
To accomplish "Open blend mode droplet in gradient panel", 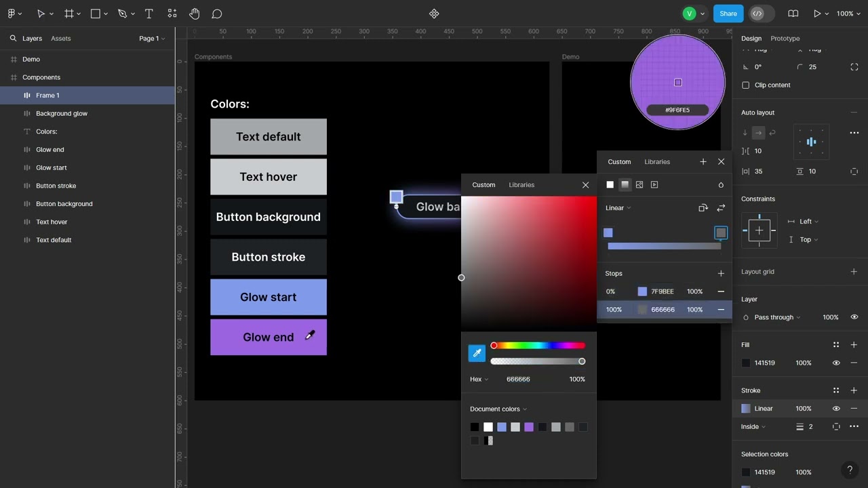I will (x=721, y=184).
